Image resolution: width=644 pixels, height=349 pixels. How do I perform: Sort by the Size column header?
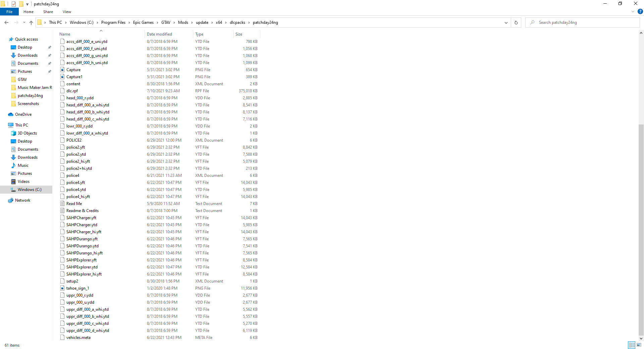point(247,34)
